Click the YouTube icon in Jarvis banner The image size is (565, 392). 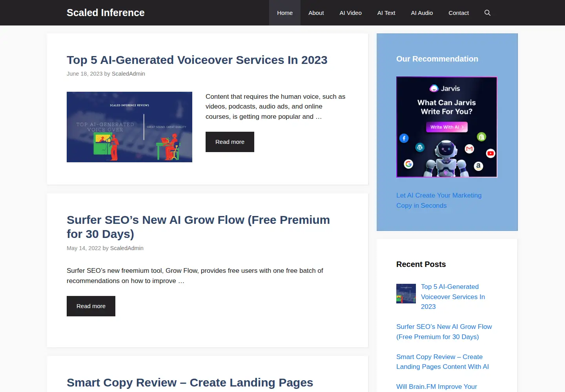point(490,153)
